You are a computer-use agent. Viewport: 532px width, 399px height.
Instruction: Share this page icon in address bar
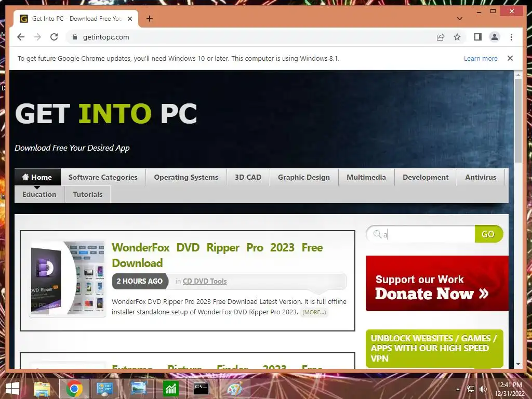441,37
